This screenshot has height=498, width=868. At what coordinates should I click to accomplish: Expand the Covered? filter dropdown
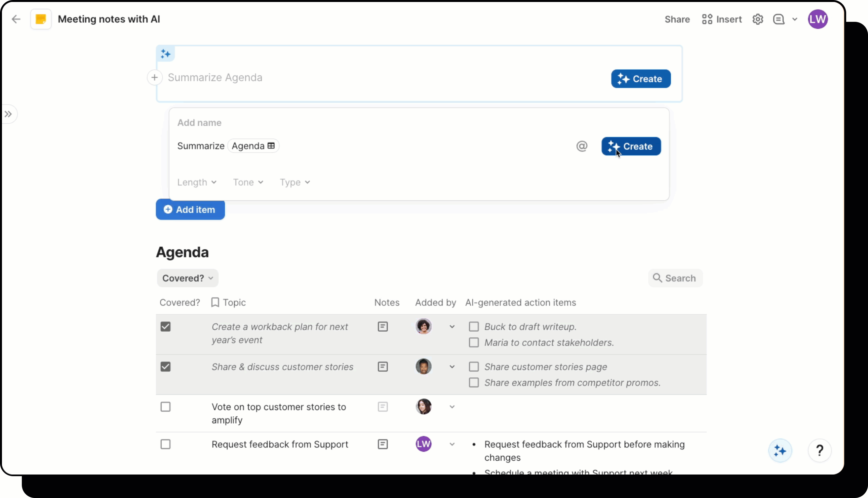tap(187, 278)
